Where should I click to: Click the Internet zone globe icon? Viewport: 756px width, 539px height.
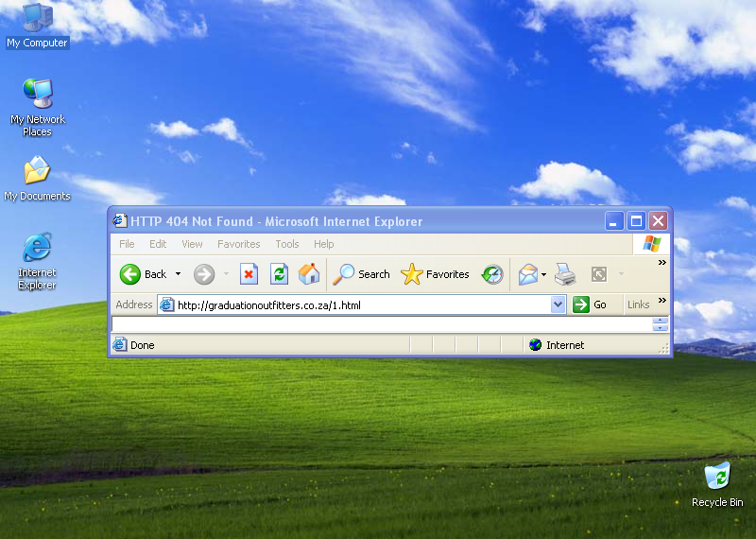tap(535, 344)
